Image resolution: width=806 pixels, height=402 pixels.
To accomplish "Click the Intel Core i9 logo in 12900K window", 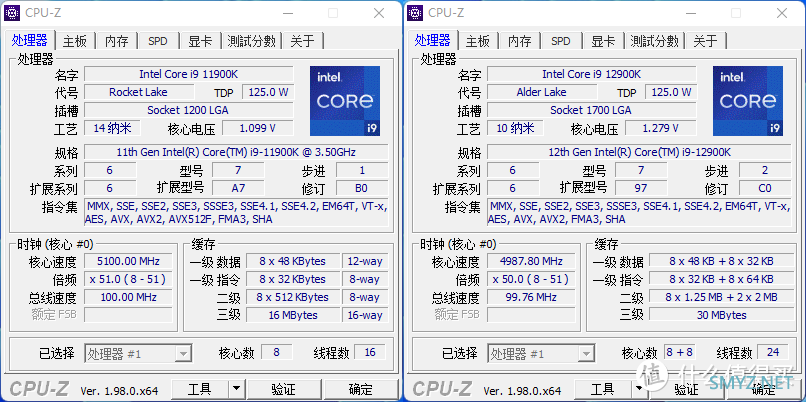I will [748, 101].
